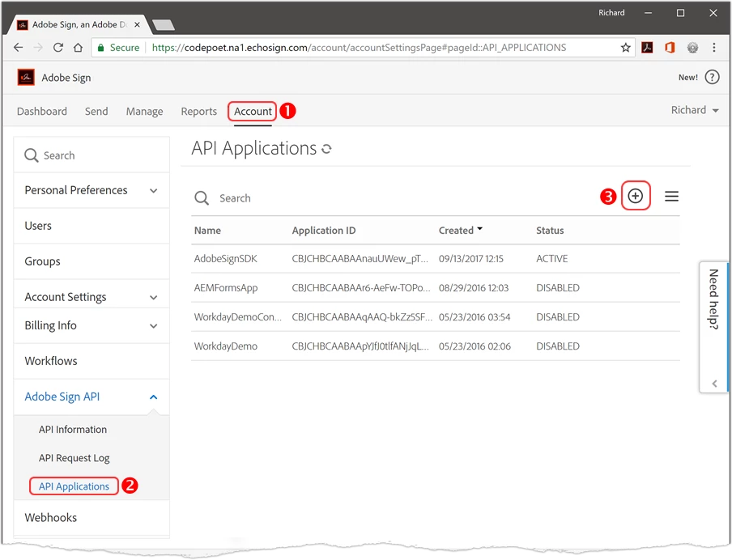Image resolution: width=732 pixels, height=560 pixels.
Task: Click the 05/23/2016 02:06 created date
Action: (475, 346)
